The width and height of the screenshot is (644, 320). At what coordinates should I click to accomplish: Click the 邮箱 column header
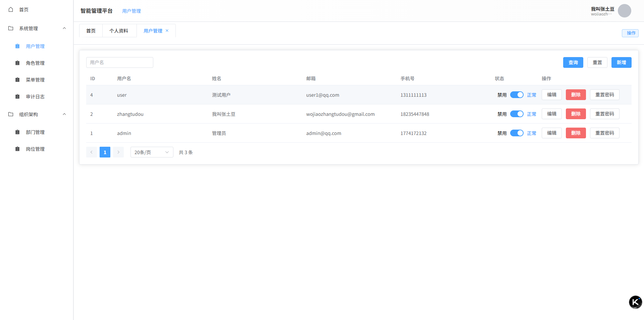coord(311,79)
